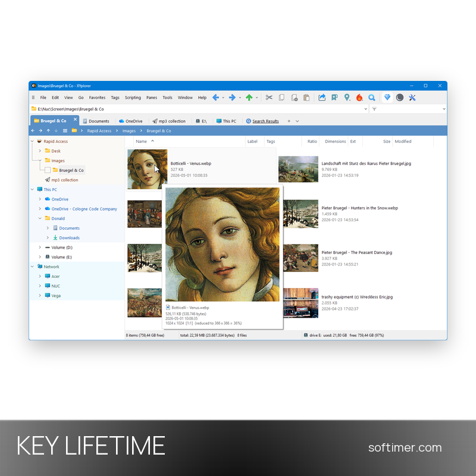Click Rapid Access in the breadcrumb
Image resolution: width=476 pixels, height=476 pixels.
click(99, 131)
